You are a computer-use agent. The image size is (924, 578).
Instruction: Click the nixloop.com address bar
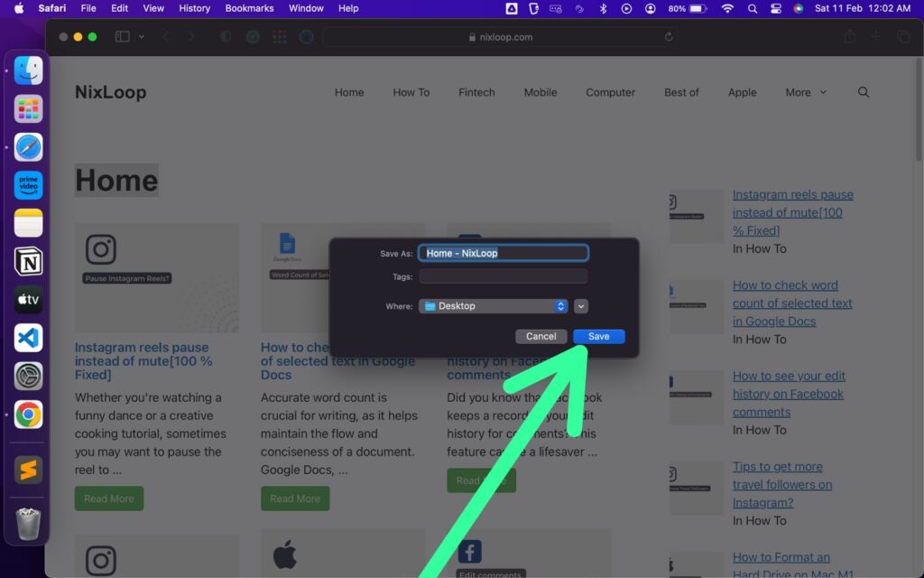(500, 36)
